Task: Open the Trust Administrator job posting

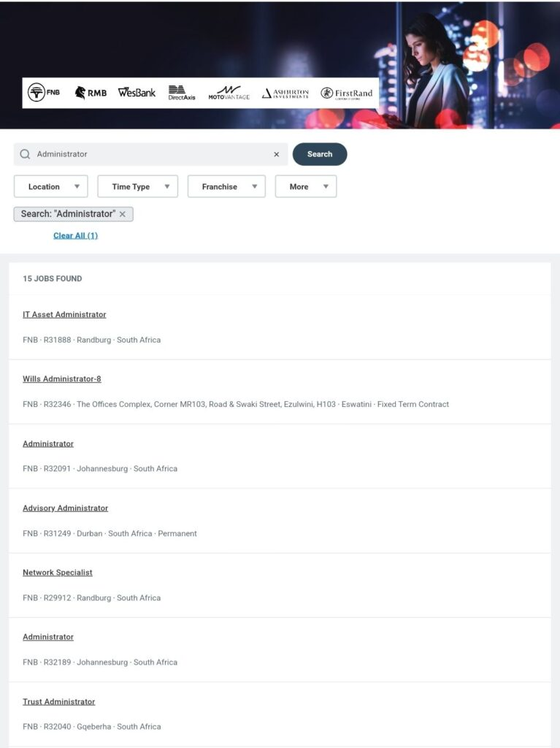Action: (x=58, y=702)
